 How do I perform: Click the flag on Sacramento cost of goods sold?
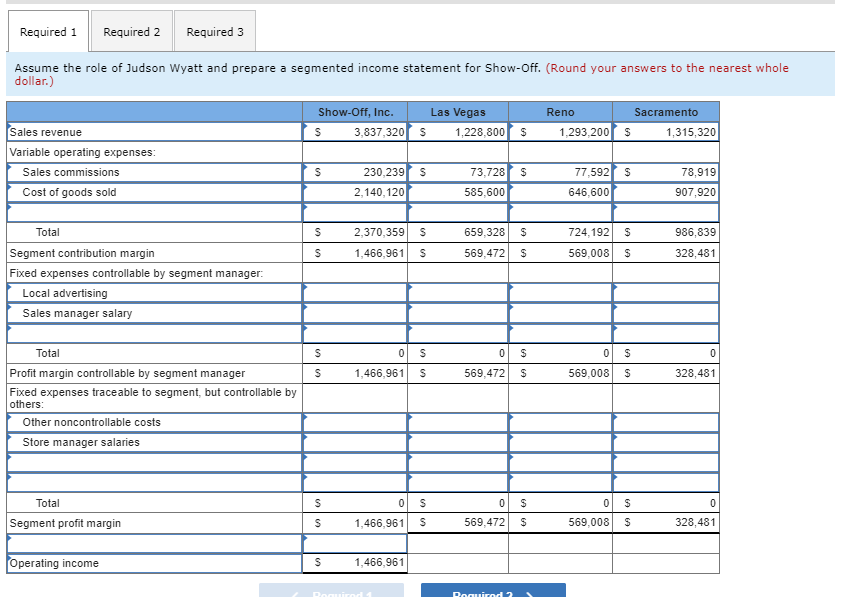coord(614,189)
